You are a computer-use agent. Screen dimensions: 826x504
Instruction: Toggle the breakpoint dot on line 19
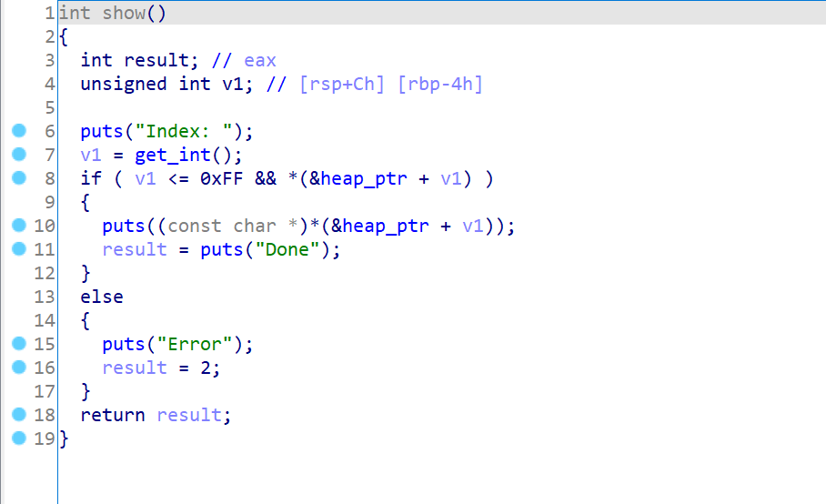pos(19,438)
